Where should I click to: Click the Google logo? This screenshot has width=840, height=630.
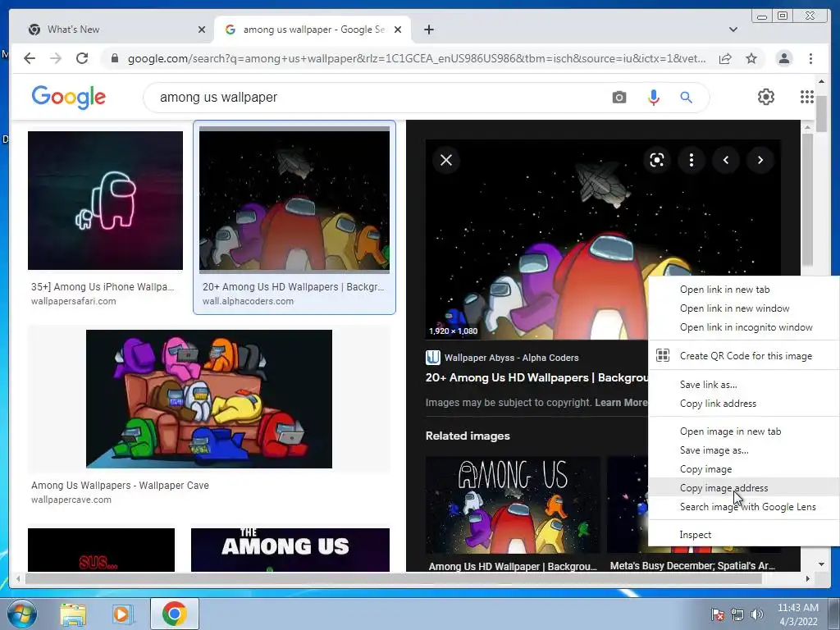pos(69,97)
